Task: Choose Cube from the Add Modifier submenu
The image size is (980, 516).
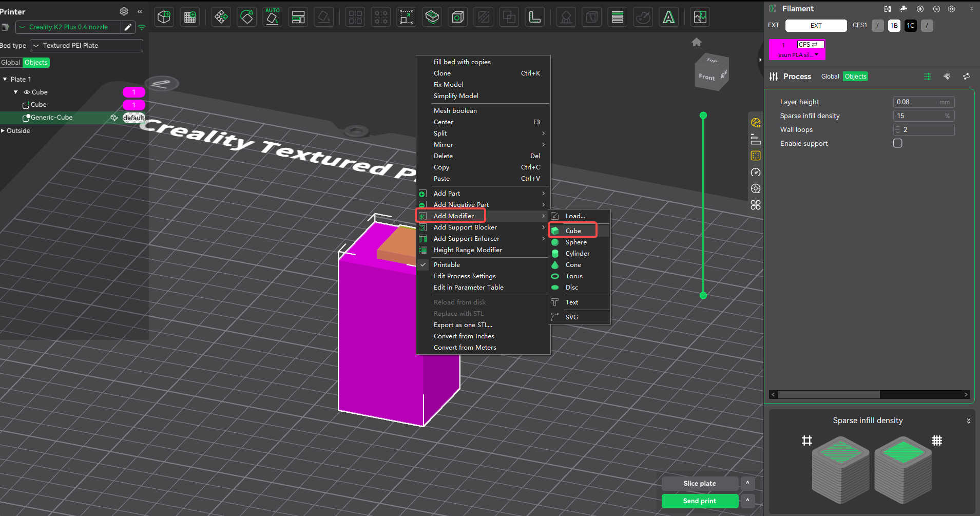Action: coord(573,231)
